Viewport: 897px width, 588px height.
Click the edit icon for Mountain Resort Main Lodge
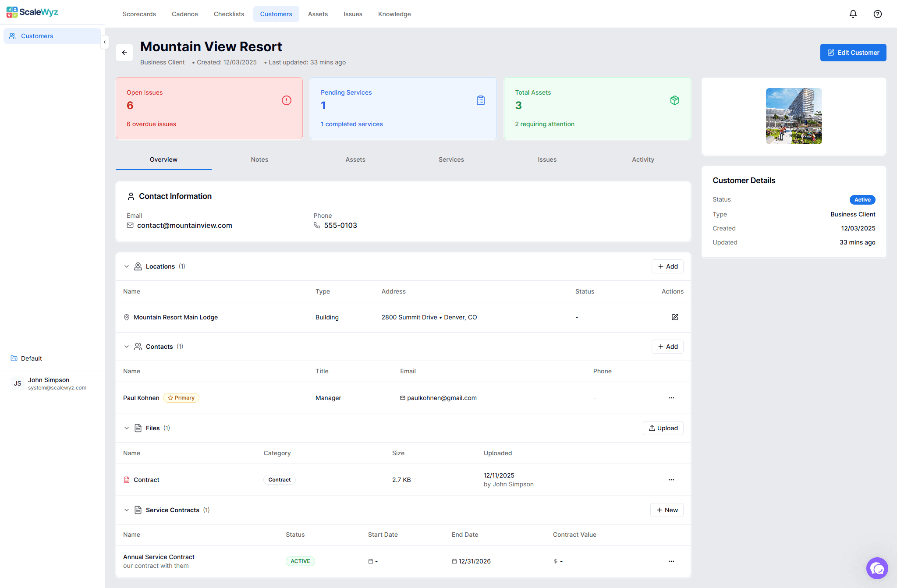(674, 317)
